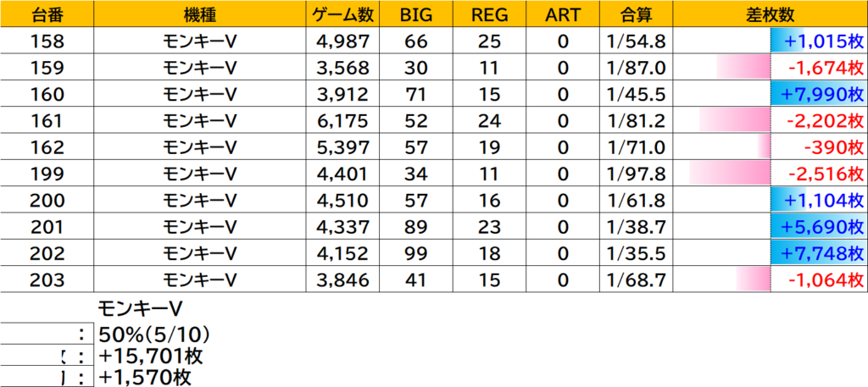868x387 pixels.
Task: Click the 台番 column header
Action: 47,14
